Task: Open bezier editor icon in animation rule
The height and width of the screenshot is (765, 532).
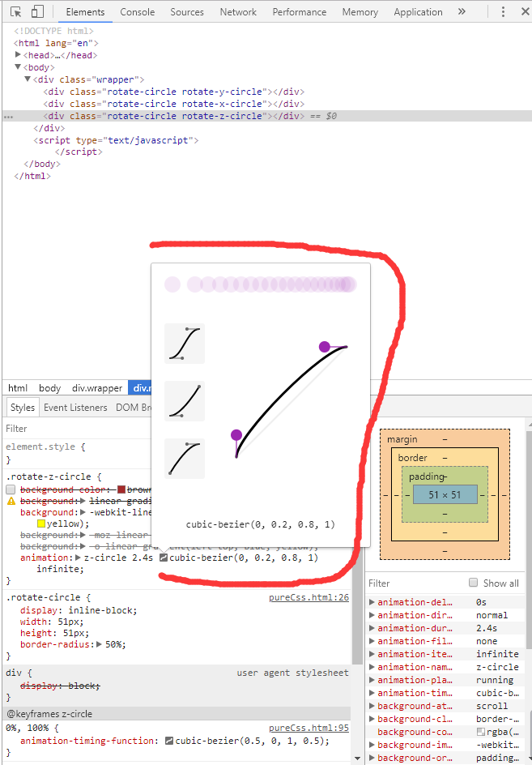Action: click(164, 558)
